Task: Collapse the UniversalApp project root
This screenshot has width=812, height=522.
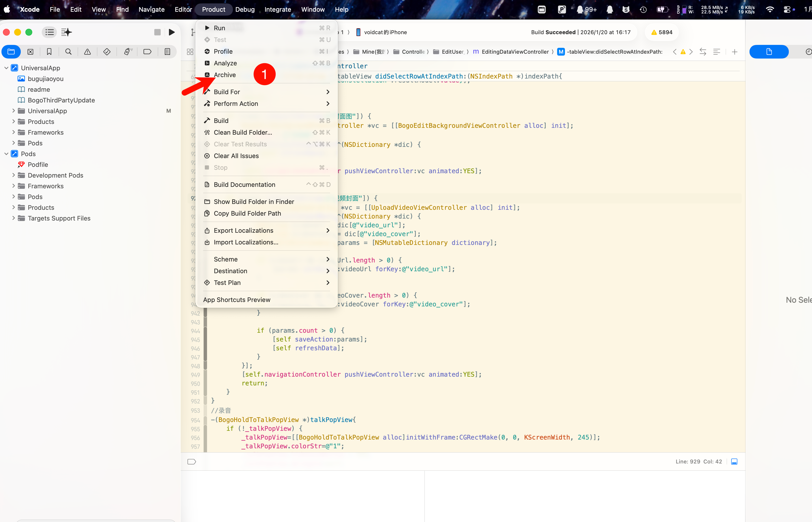Action: 6,68
